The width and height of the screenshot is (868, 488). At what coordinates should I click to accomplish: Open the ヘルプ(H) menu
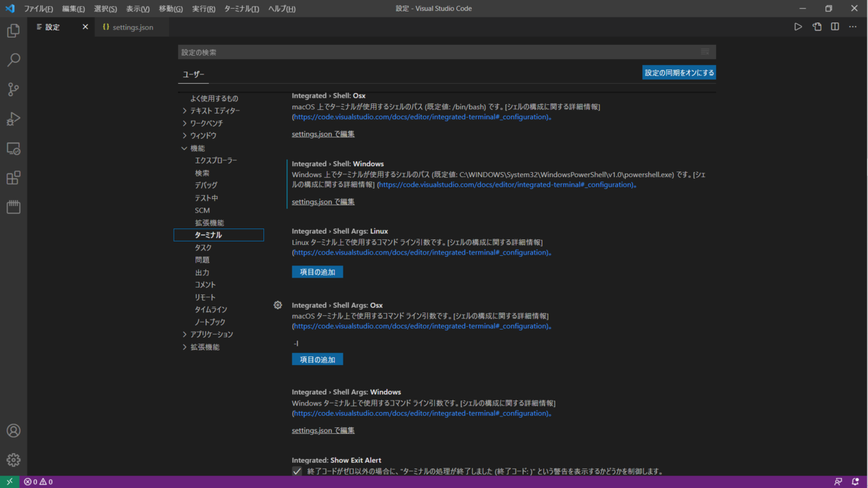coord(281,9)
